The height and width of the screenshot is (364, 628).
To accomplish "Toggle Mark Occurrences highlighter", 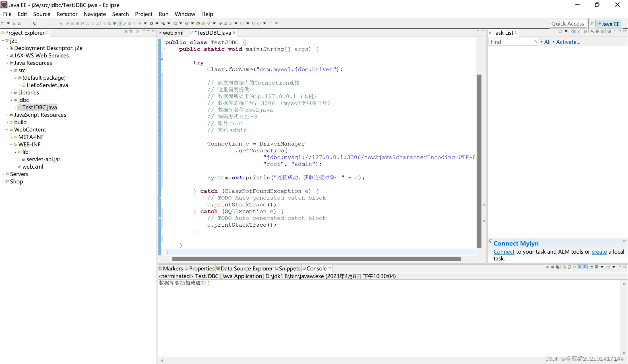I will (x=120, y=23).
